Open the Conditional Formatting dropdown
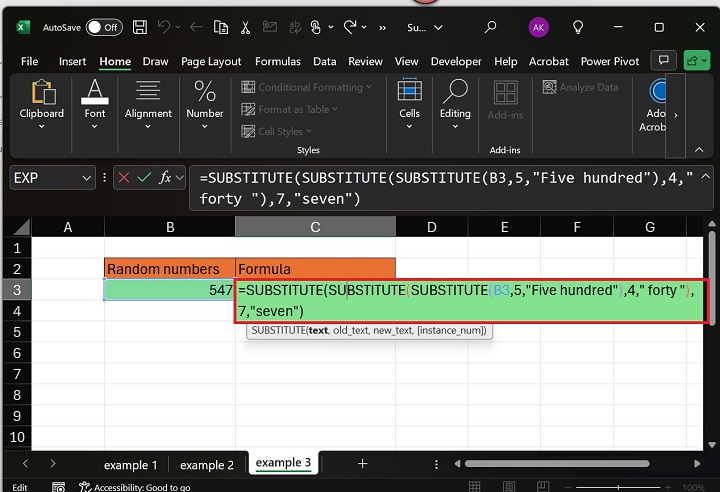Screen dimensions: 720x492 pos(307,87)
